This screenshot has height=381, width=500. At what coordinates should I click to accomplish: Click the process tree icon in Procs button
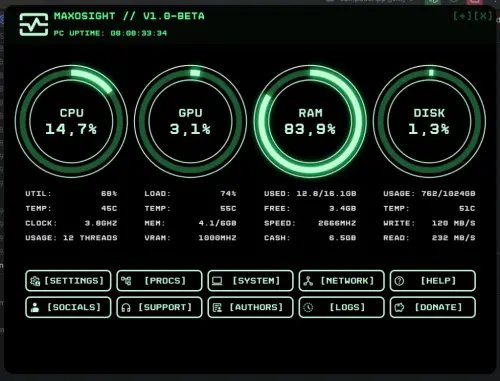click(126, 281)
